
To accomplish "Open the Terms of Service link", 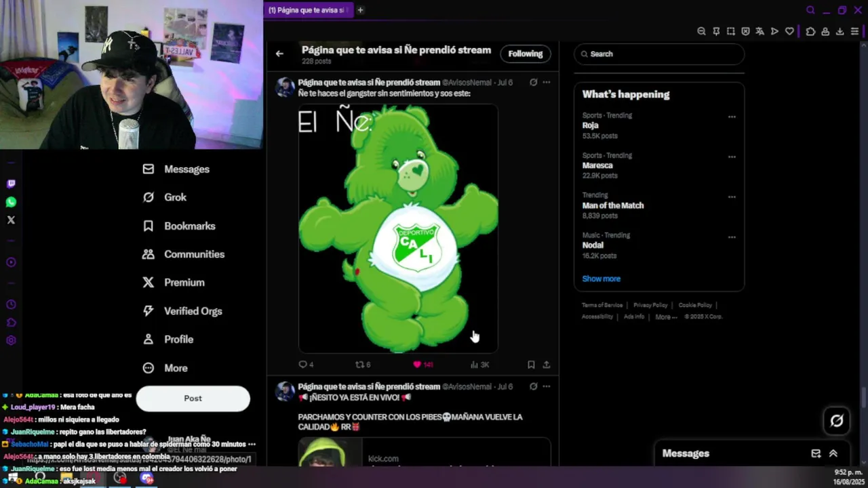I will click(x=601, y=305).
